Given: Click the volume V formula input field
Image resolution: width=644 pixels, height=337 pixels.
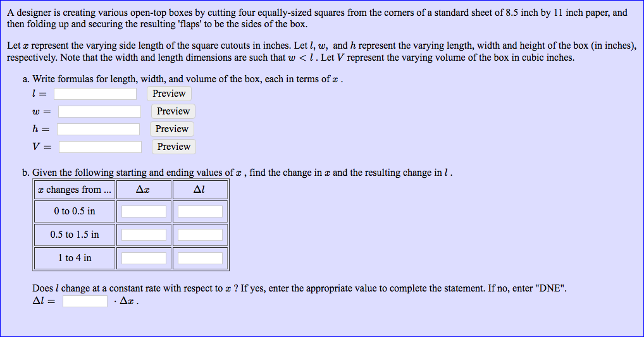Looking at the screenshot, I should coord(100,147).
